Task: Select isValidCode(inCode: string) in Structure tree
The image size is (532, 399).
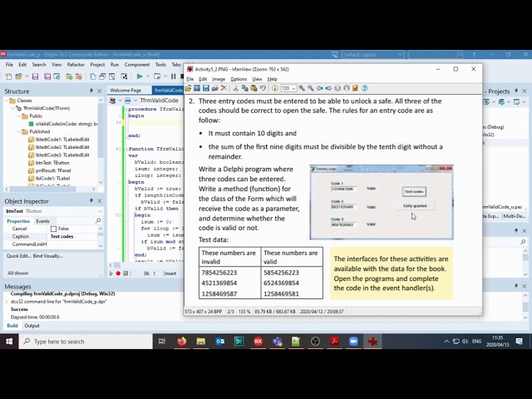Action: 63,124
